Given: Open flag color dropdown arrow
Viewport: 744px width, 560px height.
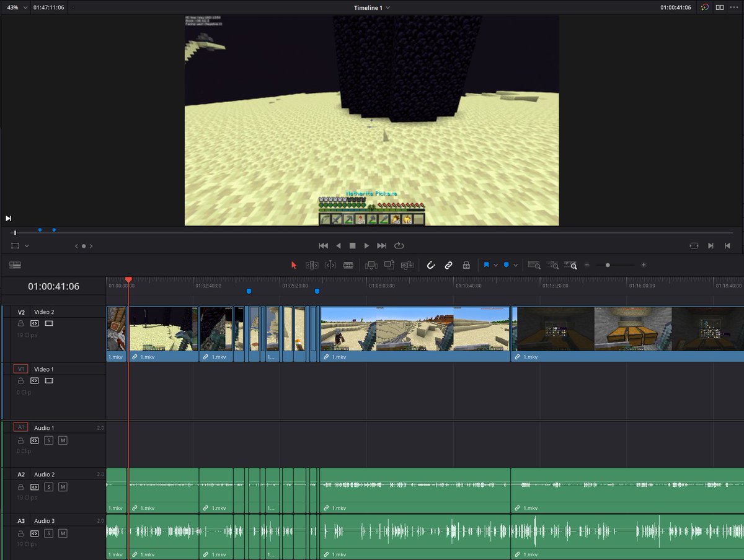Looking at the screenshot, I should click(x=495, y=265).
